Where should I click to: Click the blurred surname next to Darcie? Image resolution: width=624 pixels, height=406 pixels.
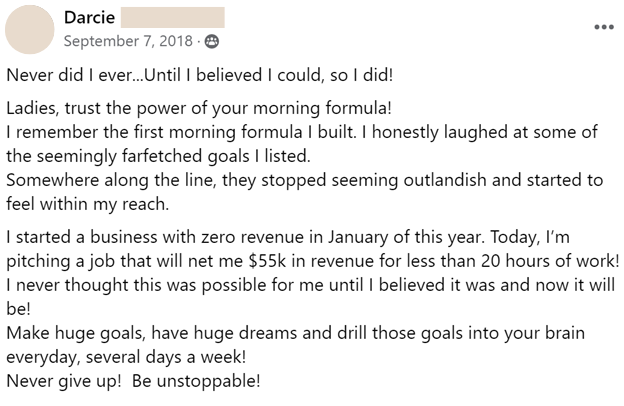point(173,18)
